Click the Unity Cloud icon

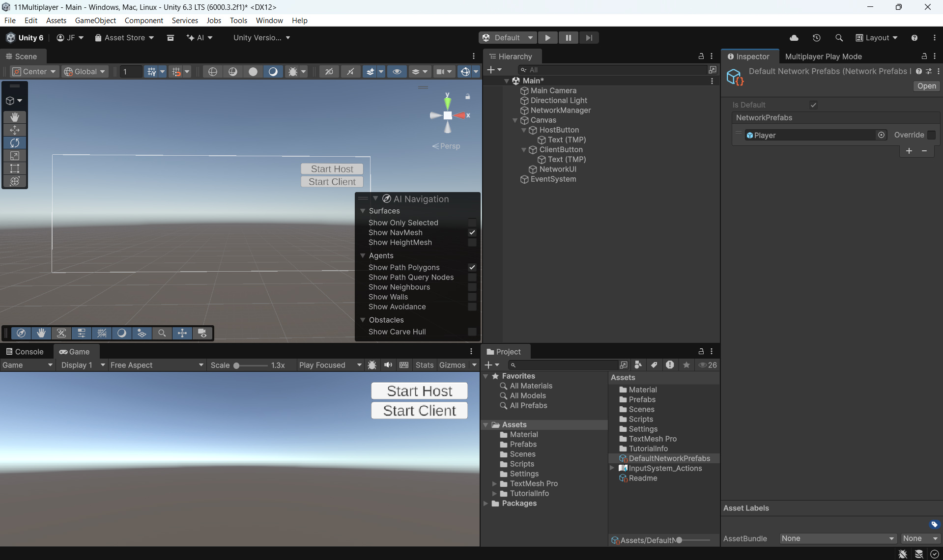pos(794,38)
